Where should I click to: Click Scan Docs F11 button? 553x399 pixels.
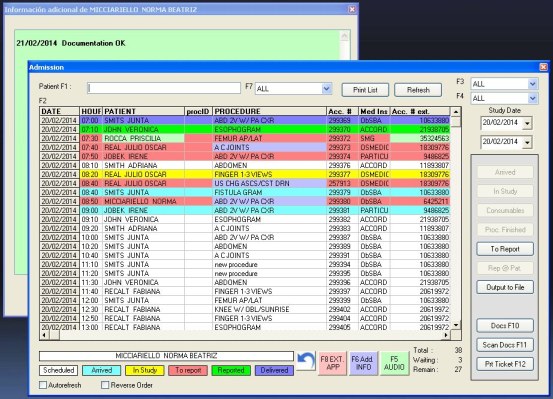coord(505,345)
